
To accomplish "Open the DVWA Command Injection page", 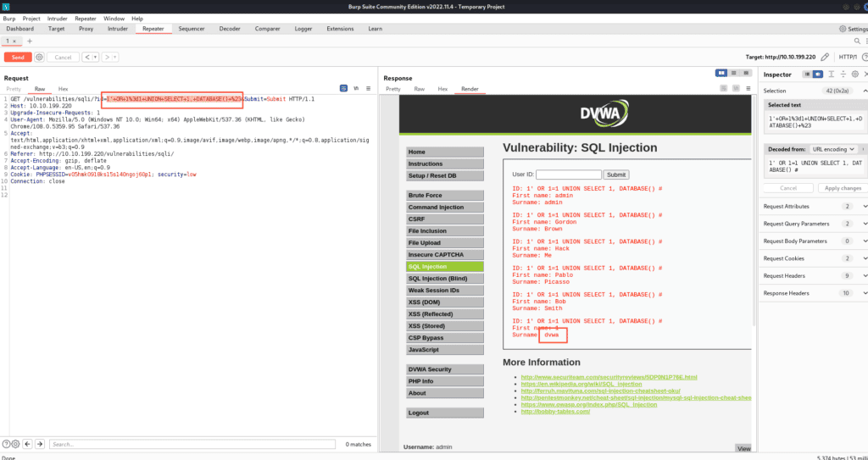I will point(445,207).
